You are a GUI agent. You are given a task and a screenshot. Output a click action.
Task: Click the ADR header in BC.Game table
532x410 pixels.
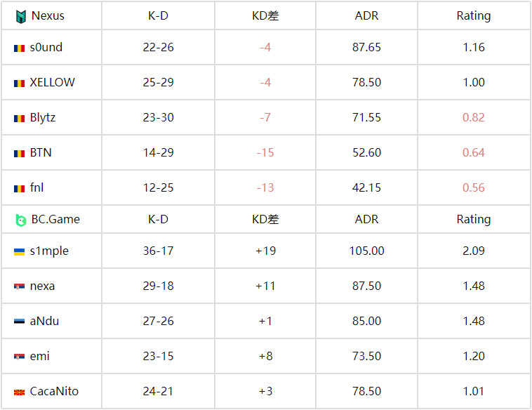[x=366, y=219]
